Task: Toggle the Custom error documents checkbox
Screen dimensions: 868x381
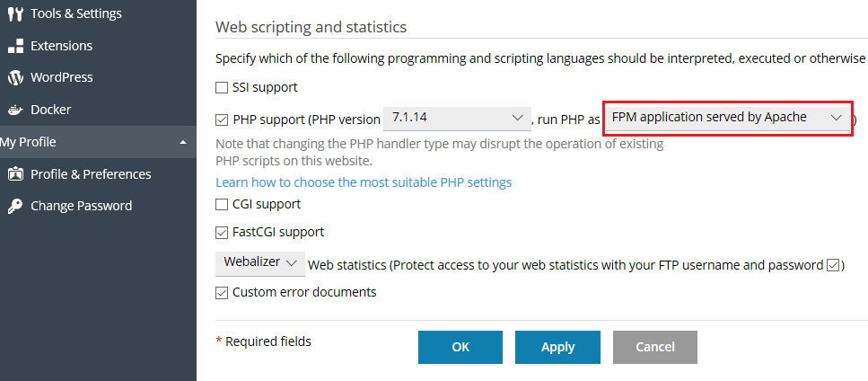Action: click(x=222, y=293)
